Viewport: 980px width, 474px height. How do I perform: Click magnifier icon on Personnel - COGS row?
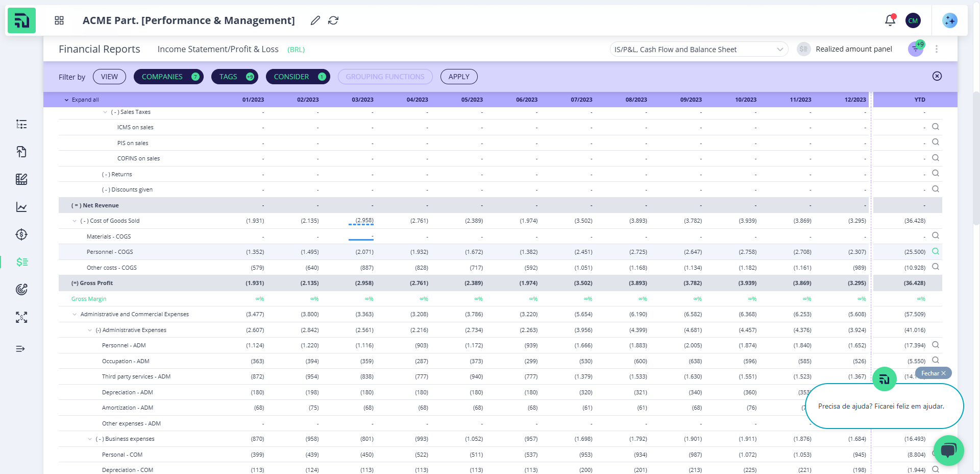click(935, 251)
